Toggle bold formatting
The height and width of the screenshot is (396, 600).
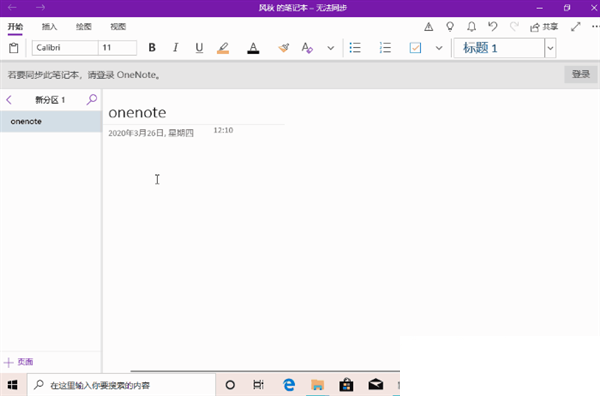coord(152,47)
